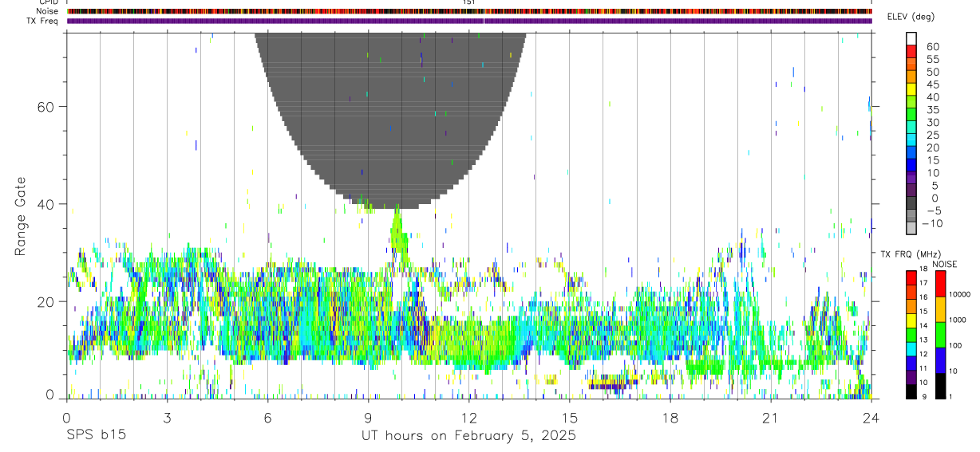
Task: Select the 30 label on ELEV scale
Action: [x=932, y=123]
